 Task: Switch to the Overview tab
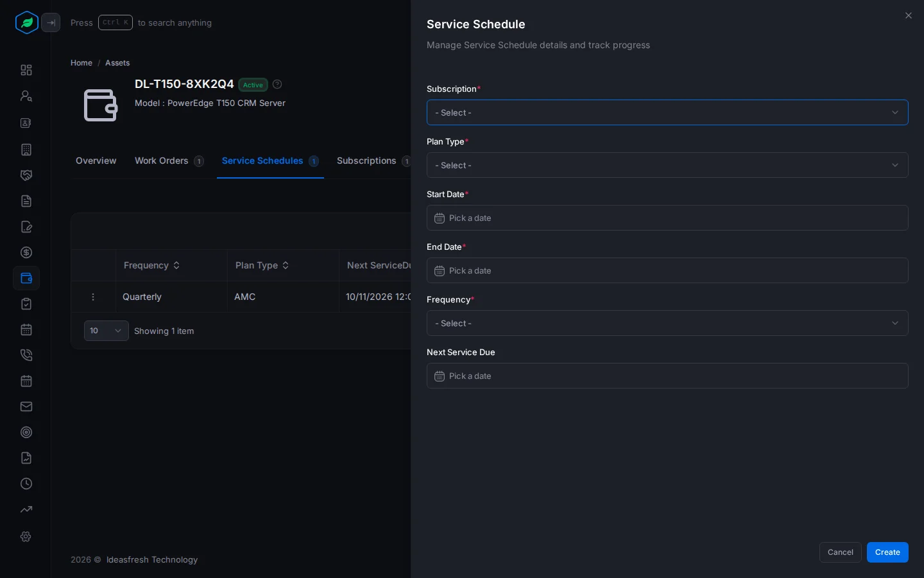pos(96,161)
